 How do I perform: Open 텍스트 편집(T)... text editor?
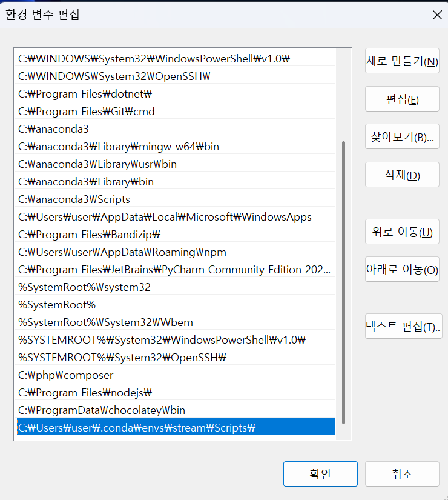click(403, 326)
